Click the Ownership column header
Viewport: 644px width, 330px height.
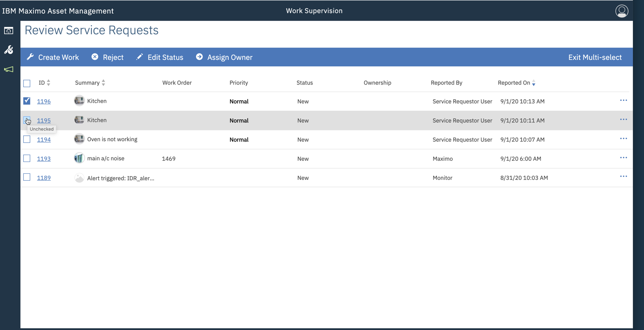[378, 83]
